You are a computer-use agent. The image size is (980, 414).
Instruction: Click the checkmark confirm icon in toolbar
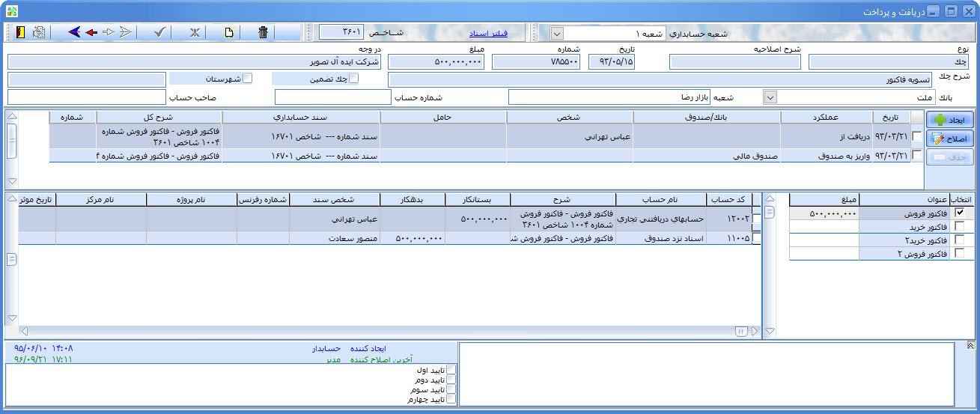coord(159,33)
